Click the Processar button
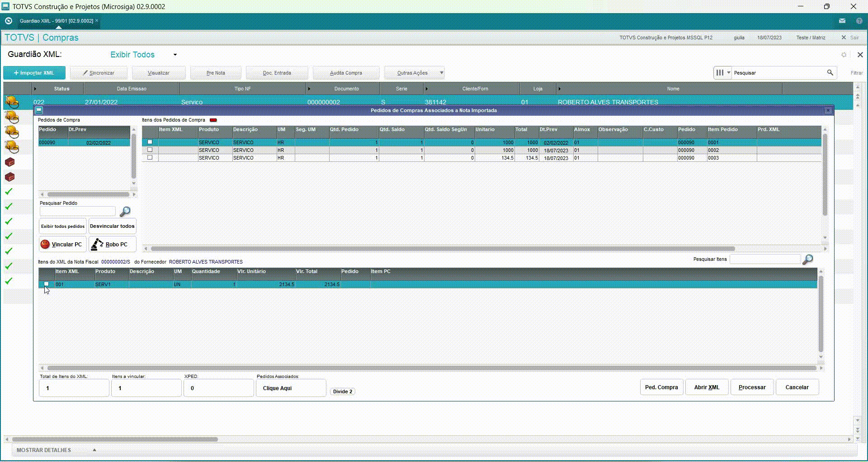This screenshot has width=868, height=462. point(752,387)
